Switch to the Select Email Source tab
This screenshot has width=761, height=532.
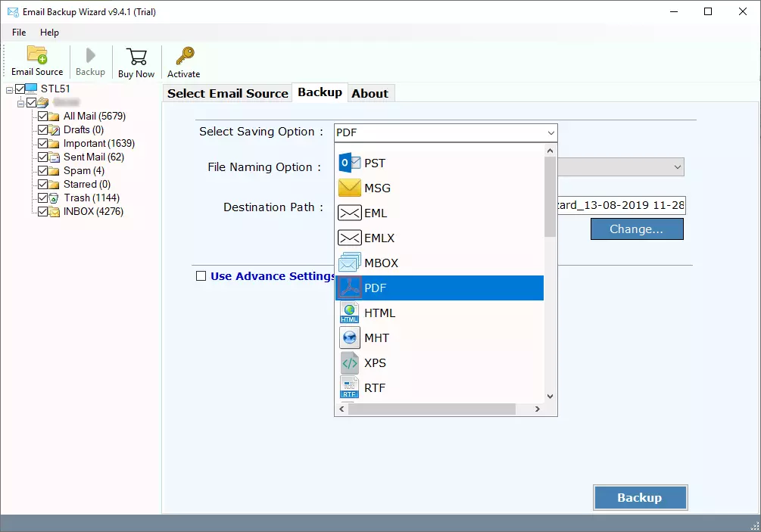227,93
